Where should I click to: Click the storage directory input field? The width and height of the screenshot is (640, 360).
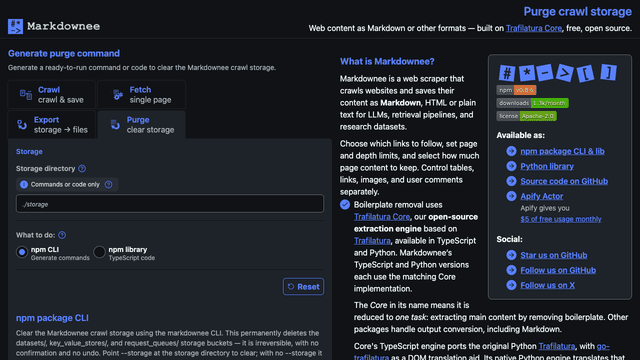click(x=170, y=204)
